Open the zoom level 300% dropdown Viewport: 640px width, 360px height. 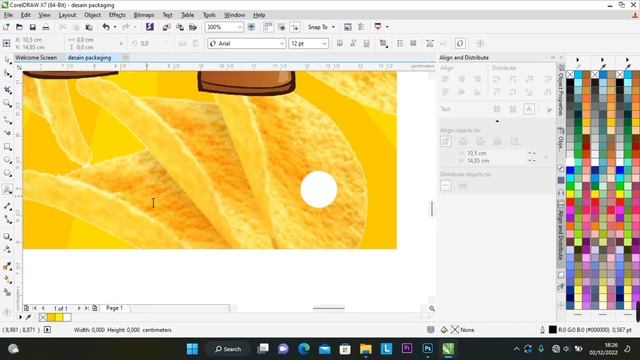(x=239, y=27)
